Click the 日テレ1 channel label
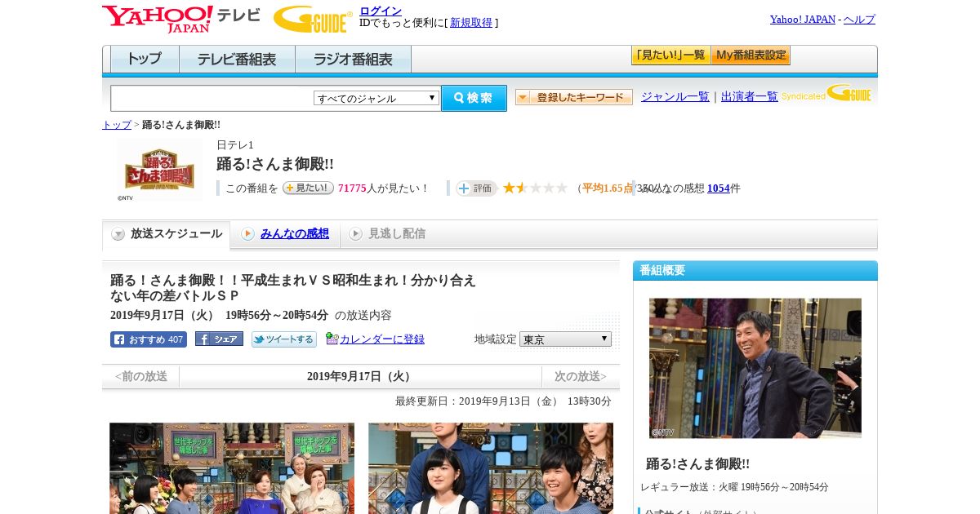 click(235, 144)
